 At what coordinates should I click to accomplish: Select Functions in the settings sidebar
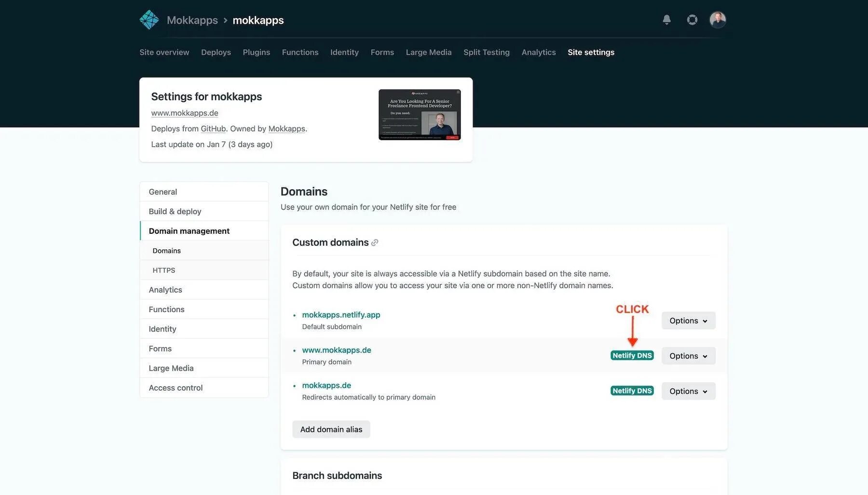pyautogui.click(x=204, y=309)
